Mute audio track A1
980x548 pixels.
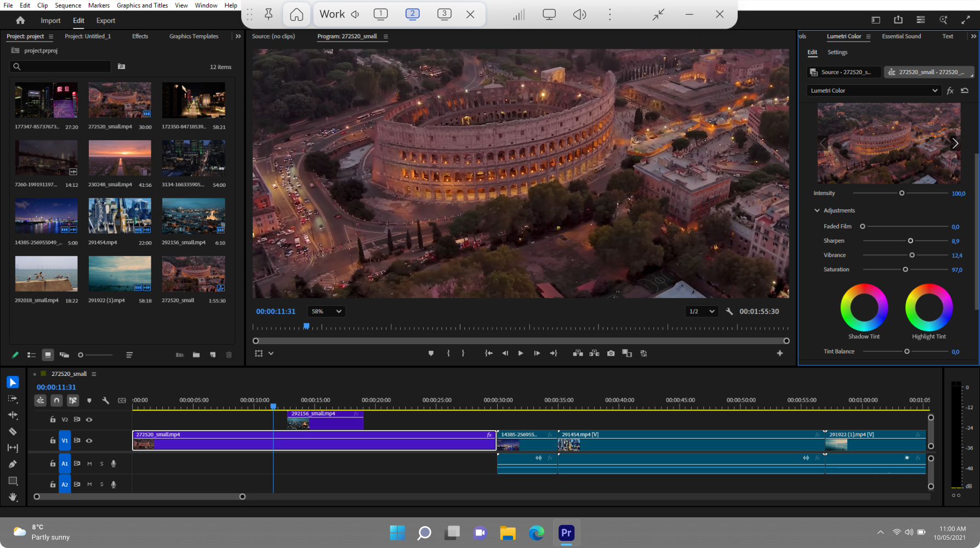89,464
